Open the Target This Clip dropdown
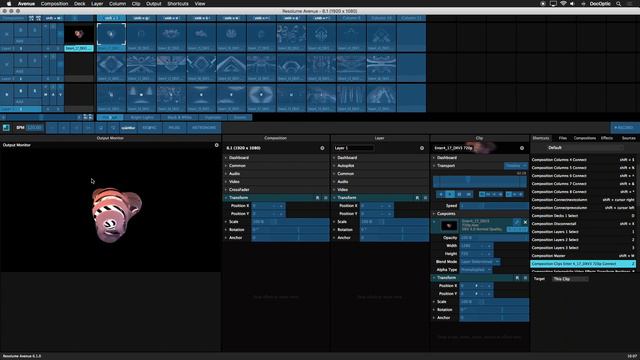Image resolution: width=640 pixels, height=360 pixels. pos(570,279)
